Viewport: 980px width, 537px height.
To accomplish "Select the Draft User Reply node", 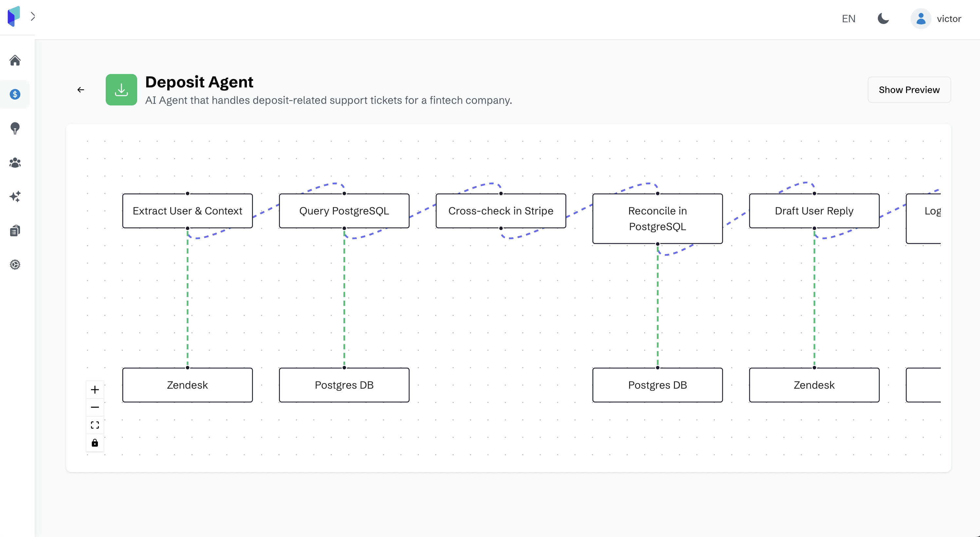I will (x=814, y=211).
